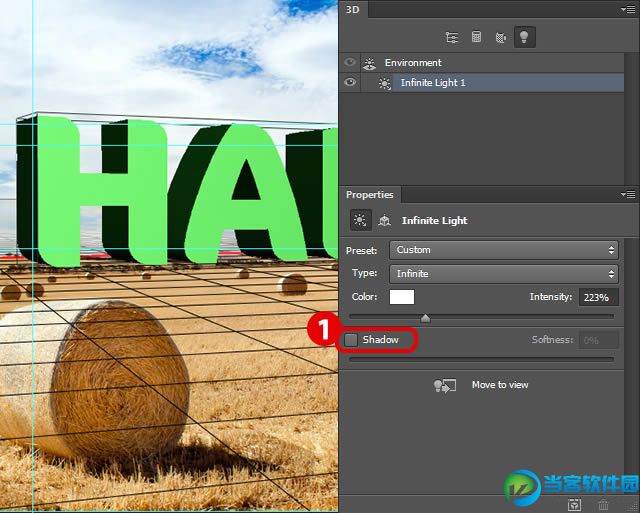Select the Environment row

tap(482, 62)
